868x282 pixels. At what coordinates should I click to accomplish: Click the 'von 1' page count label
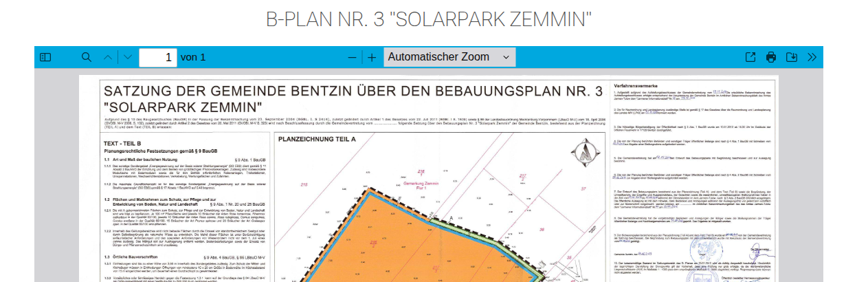193,57
